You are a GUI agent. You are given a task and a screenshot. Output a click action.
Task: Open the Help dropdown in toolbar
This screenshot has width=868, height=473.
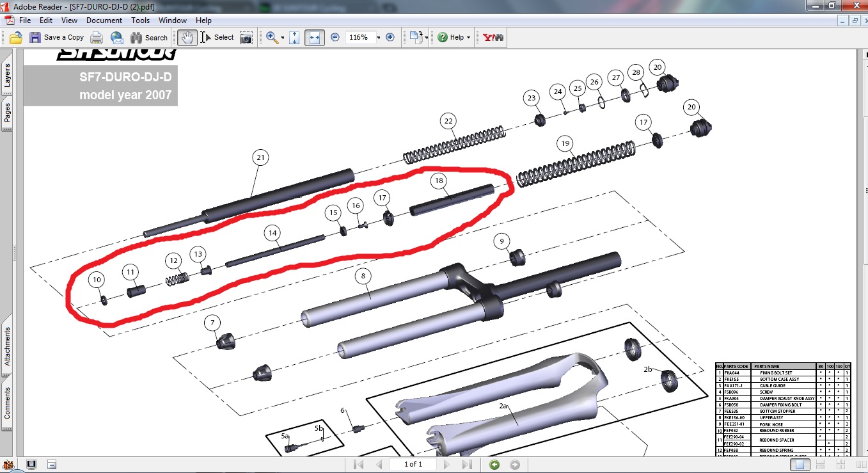point(455,38)
